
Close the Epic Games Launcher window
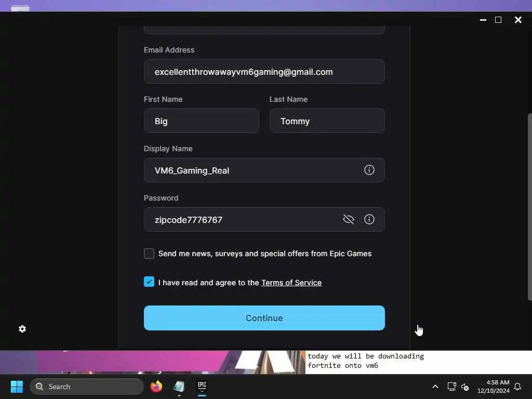pyautogui.click(x=518, y=20)
